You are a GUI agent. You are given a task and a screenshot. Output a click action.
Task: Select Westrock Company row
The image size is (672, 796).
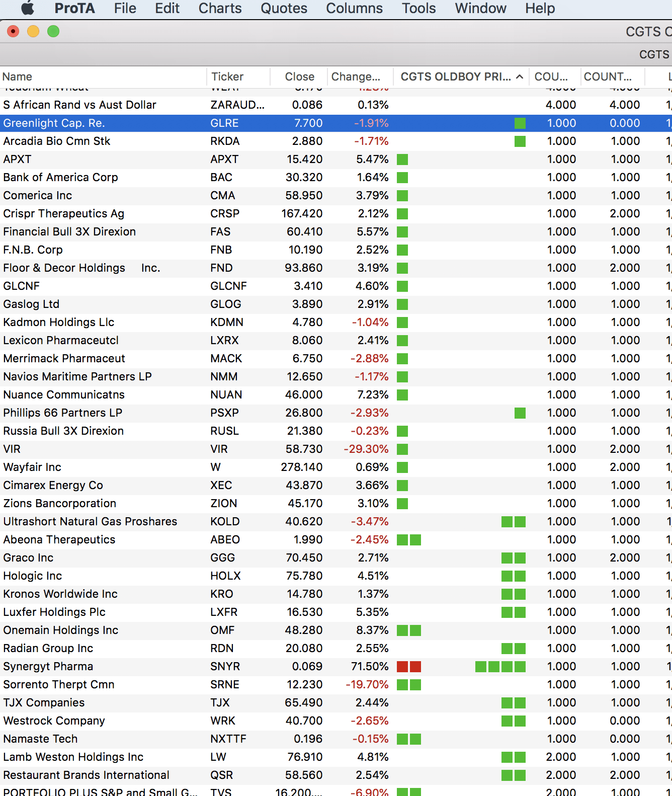pyautogui.click(x=336, y=721)
